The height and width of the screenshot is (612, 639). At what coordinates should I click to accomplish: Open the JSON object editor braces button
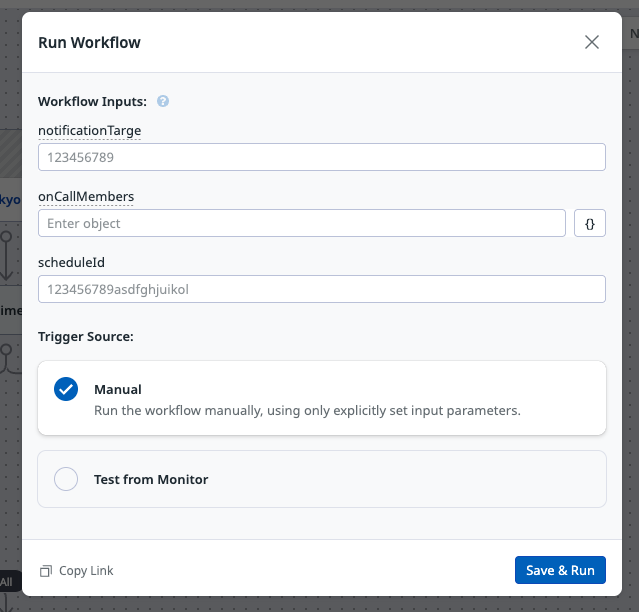click(590, 223)
